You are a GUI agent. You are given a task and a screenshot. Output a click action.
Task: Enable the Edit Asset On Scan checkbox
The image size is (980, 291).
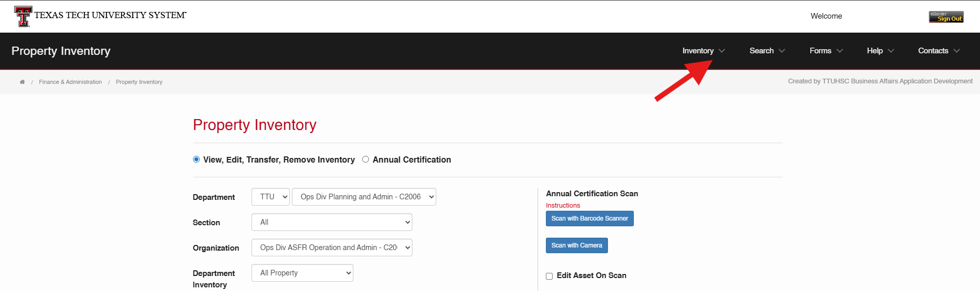point(550,276)
